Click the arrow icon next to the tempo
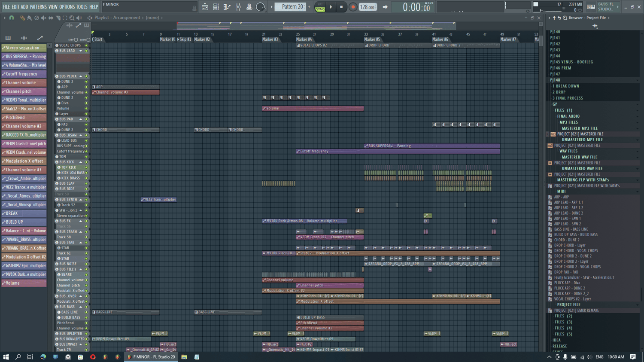Screen dimensions: 644x362 [x=385, y=7]
